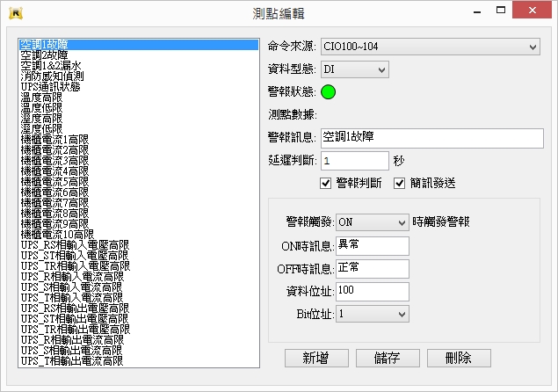Select 機櫃電流8高限 in the list
Viewport: 558px width, 392px height.
click(139, 214)
